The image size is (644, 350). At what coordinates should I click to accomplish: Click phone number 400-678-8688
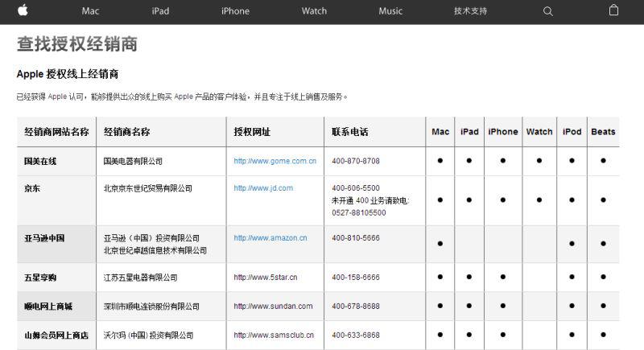(356, 306)
